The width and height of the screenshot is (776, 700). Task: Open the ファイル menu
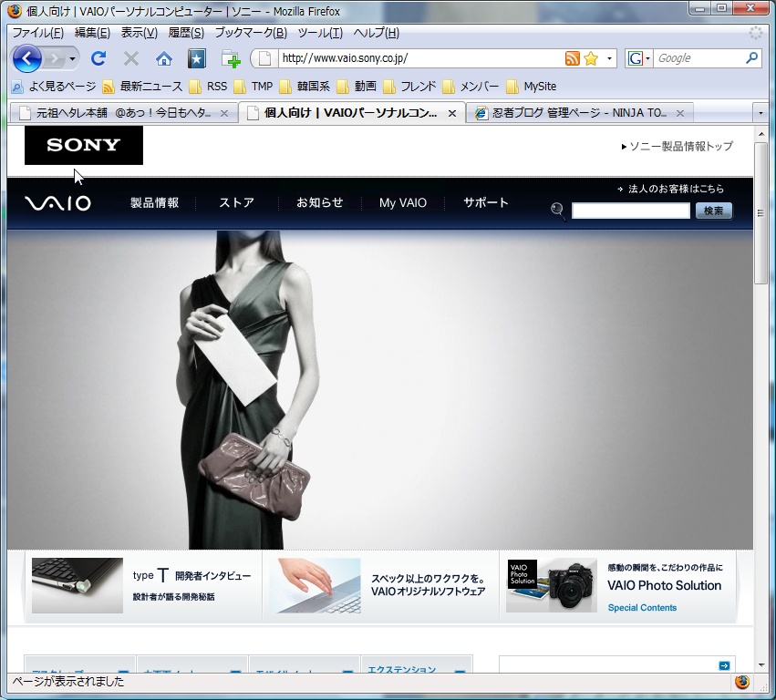(x=38, y=33)
